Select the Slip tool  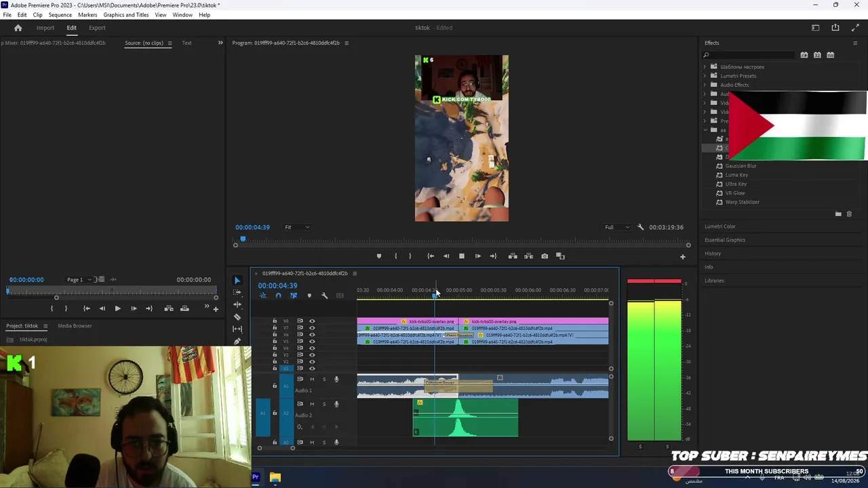pos(237,329)
